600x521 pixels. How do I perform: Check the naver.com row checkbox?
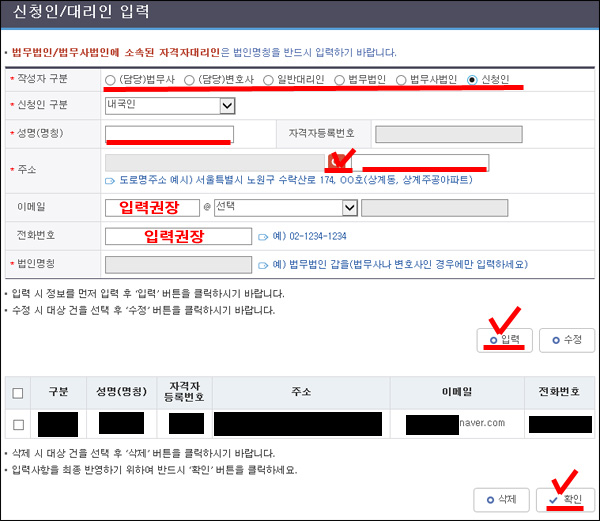[18, 425]
